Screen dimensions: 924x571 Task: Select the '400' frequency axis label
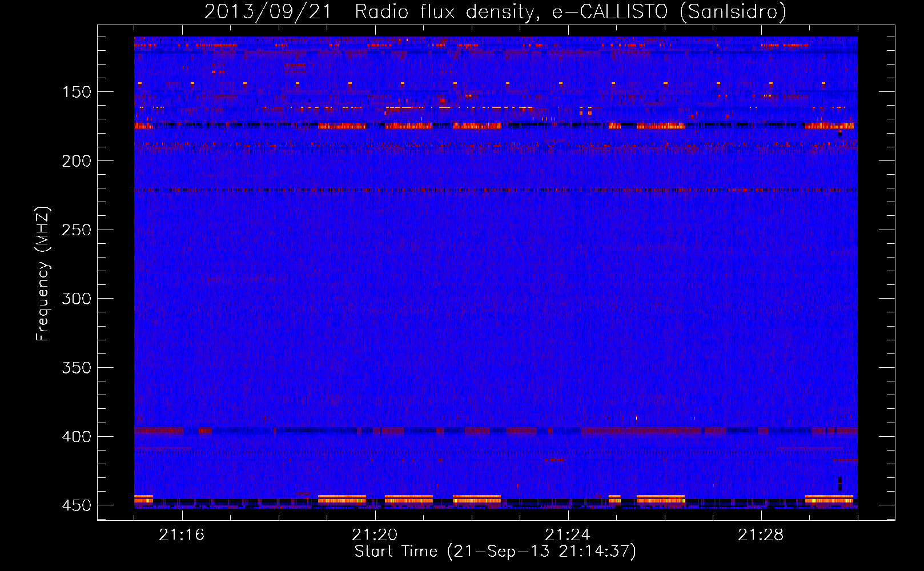(x=76, y=437)
